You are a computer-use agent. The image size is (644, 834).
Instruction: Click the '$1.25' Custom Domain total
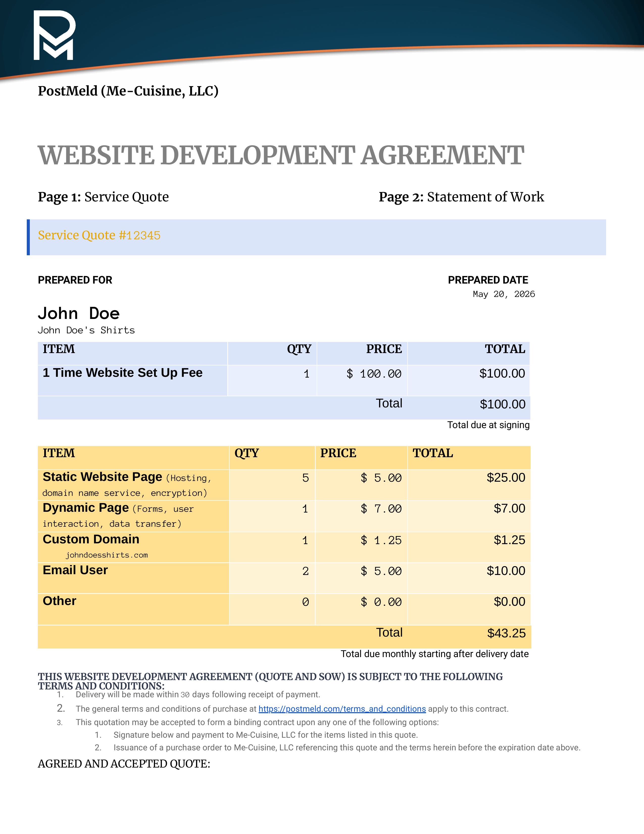point(509,540)
